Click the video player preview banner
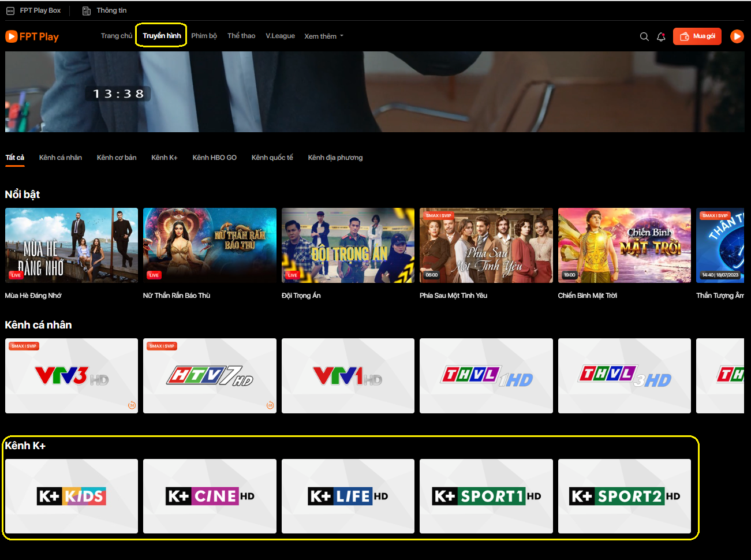The width and height of the screenshot is (751, 560). pos(375,92)
